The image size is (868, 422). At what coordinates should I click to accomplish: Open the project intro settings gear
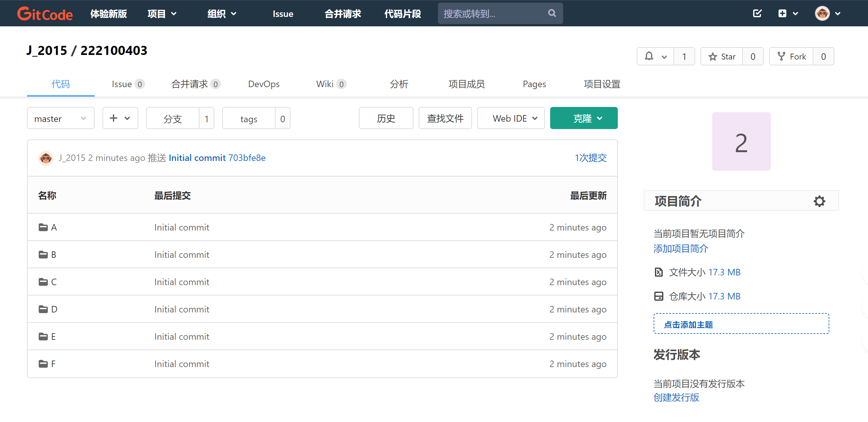pyautogui.click(x=819, y=201)
